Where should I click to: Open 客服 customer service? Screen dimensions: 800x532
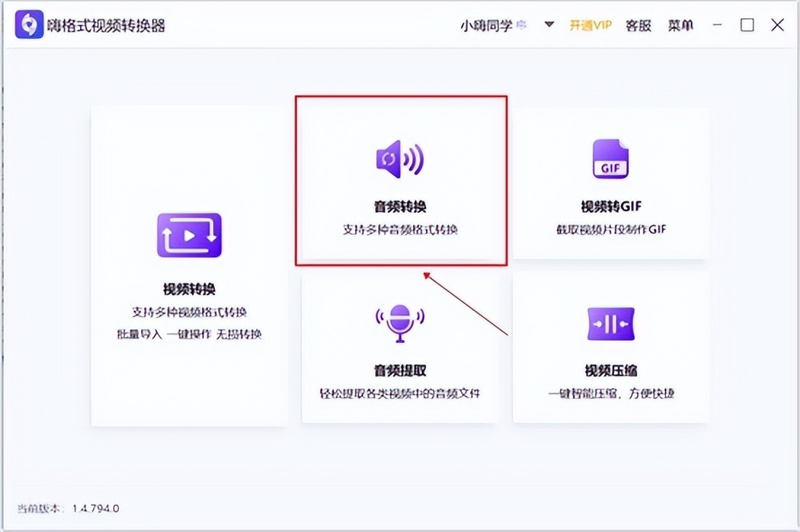[x=639, y=25]
